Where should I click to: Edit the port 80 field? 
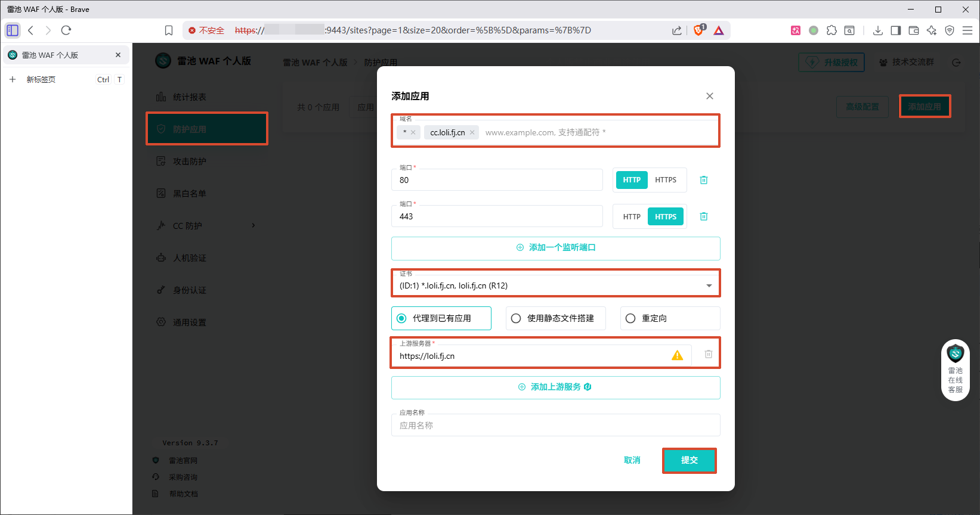(497, 180)
